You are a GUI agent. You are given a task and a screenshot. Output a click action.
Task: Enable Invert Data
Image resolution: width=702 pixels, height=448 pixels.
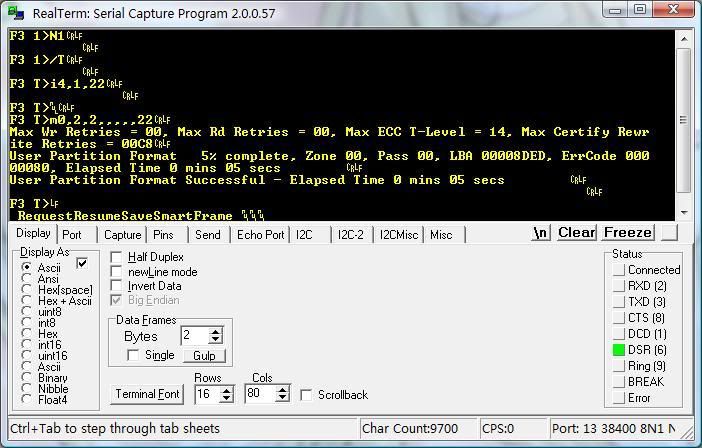coord(116,286)
